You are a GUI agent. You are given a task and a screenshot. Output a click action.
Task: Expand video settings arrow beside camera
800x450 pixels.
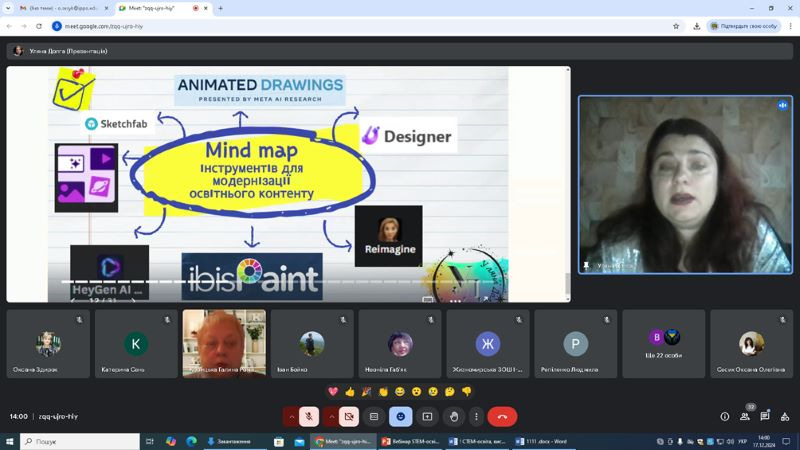331,417
